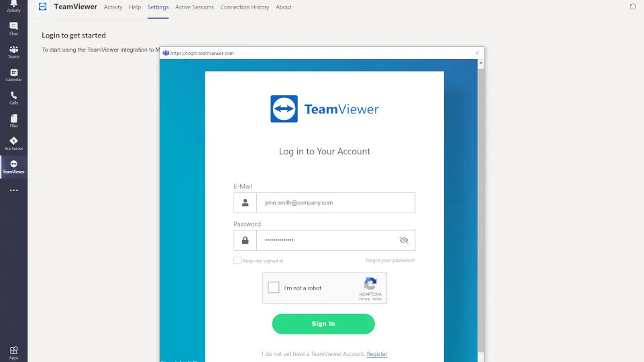644x362 pixels.
Task: Click the reCAPTCHA logo
Action: (x=370, y=284)
